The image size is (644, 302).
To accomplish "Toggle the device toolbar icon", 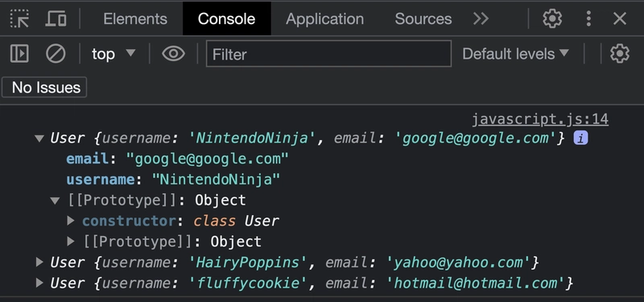I will click(x=56, y=19).
